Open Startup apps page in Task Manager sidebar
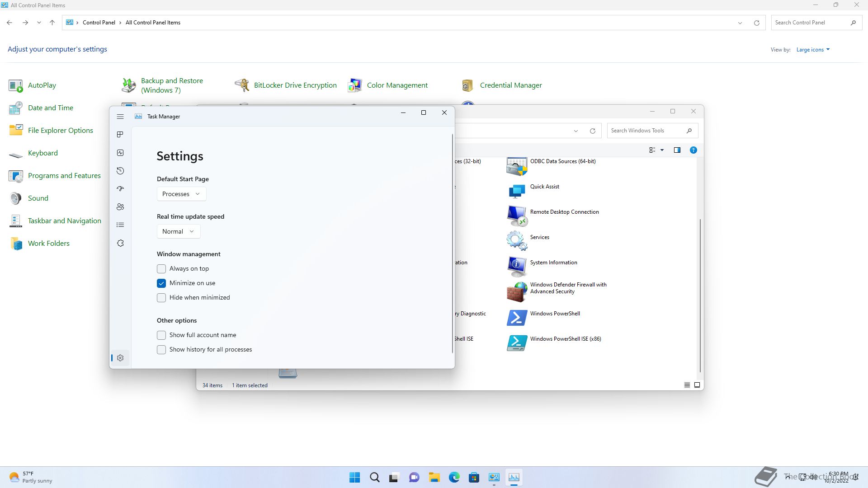This screenshot has width=868, height=488. pyautogui.click(x=120, y=189)
